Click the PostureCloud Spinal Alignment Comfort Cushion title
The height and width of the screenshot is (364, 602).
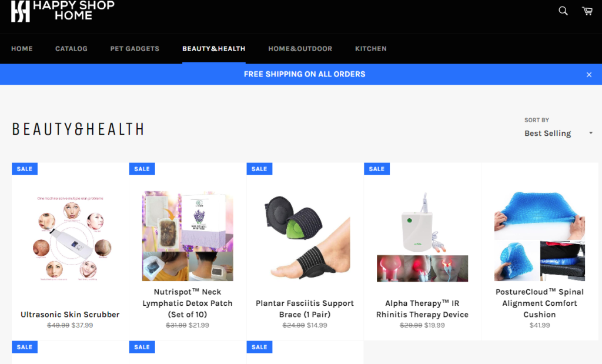540,303
